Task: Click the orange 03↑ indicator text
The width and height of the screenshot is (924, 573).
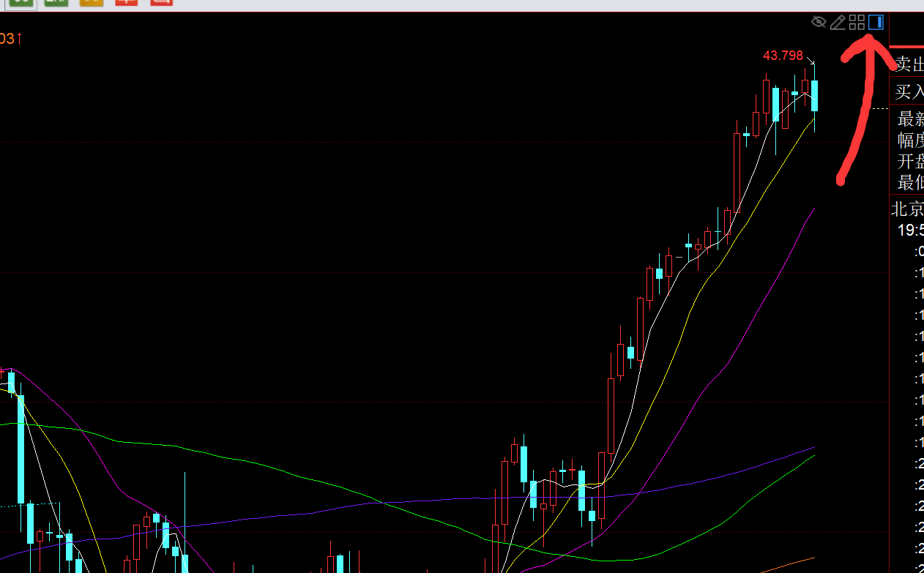Action: pos(10,39)
